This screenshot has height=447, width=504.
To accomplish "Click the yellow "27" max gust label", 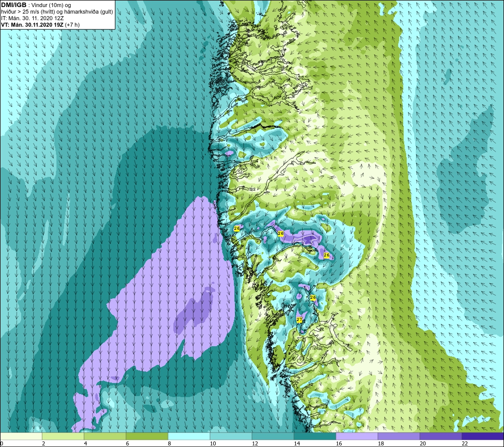I will [x=299, y=320].
